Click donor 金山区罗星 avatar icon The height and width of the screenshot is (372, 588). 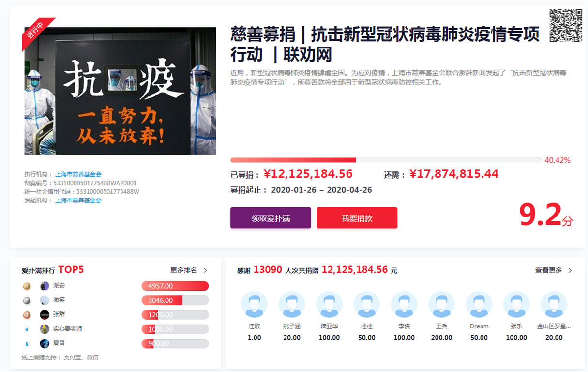coord(554,305)
